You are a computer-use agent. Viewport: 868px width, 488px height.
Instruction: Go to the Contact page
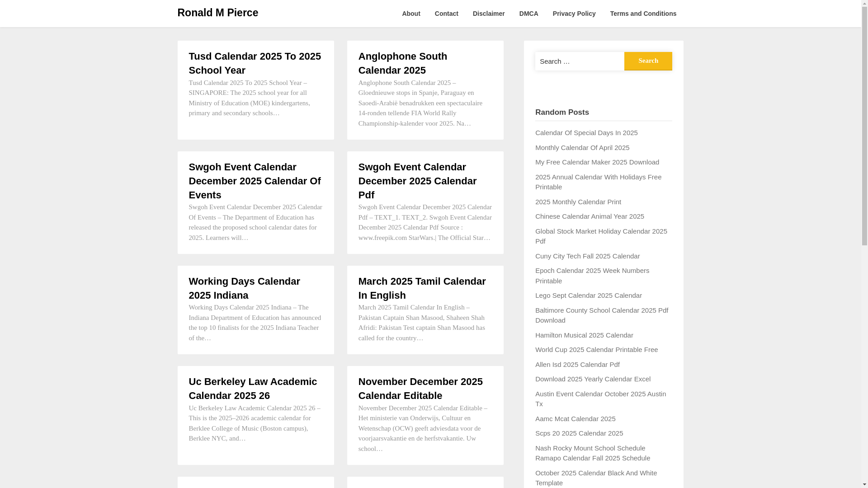pyautogui.click(x=447, y=14)
